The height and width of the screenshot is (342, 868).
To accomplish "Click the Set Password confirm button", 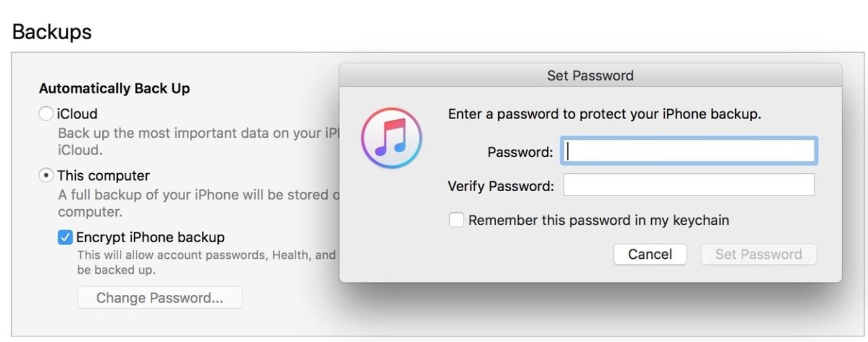I will click(x=758, y=254).
